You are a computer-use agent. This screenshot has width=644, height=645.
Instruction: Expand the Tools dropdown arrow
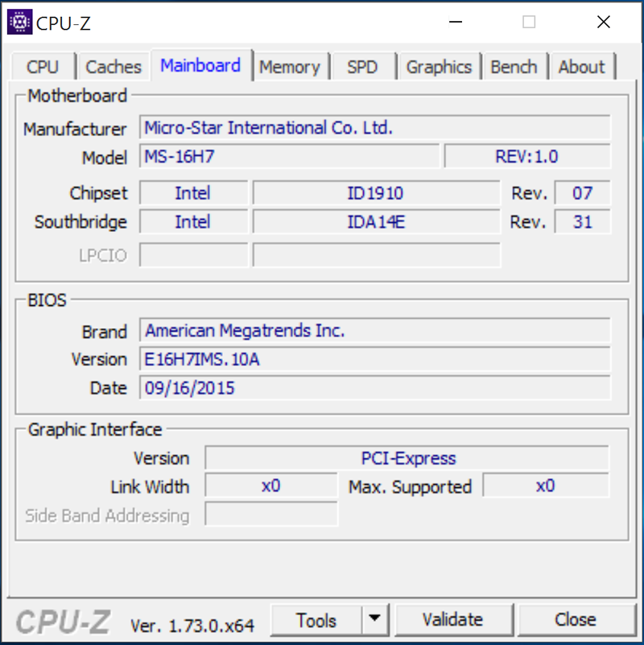point(374,619)
